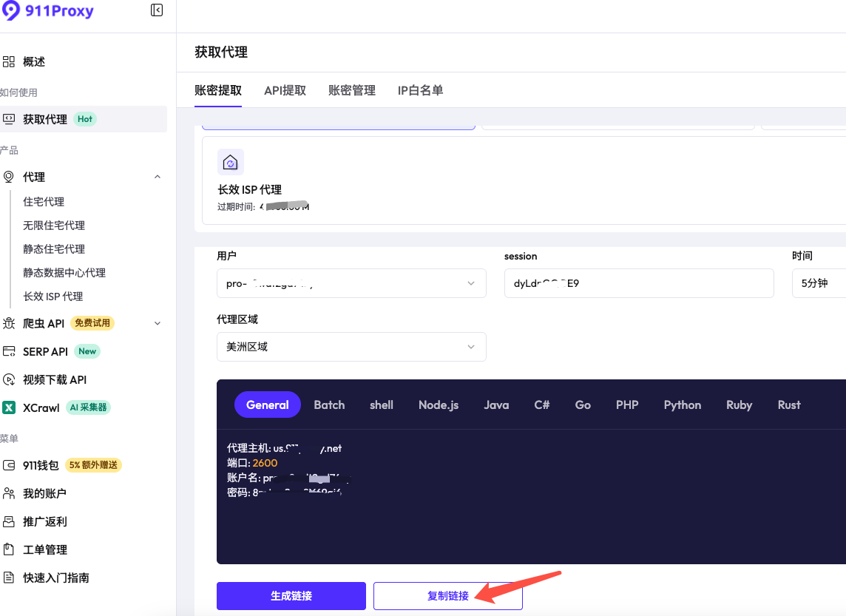
Task: Click the 我的账户 people icon
Action: click(x=9, y=493)
